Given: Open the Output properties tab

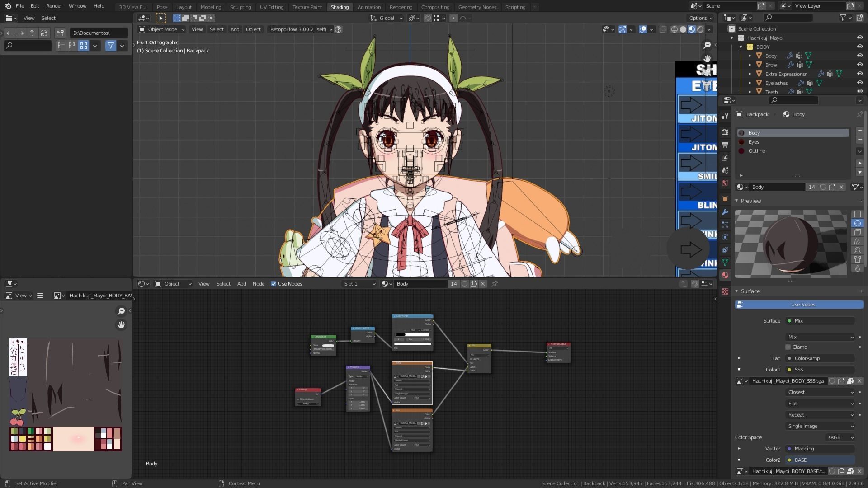Looking at the screenshot, I should coord(725,145).
